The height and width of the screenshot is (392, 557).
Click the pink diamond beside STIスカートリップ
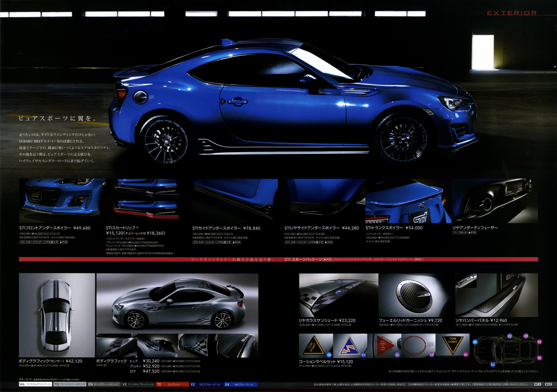click(x=137, y=228)
